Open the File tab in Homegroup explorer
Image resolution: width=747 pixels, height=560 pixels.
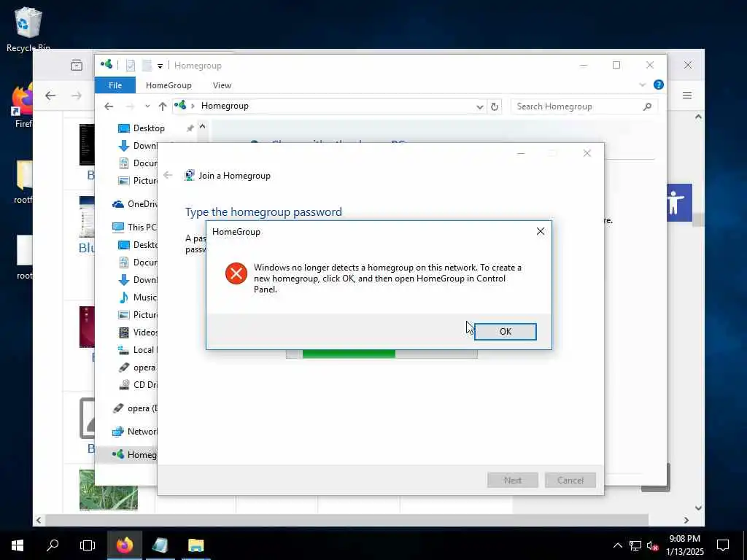pos(115,85)
